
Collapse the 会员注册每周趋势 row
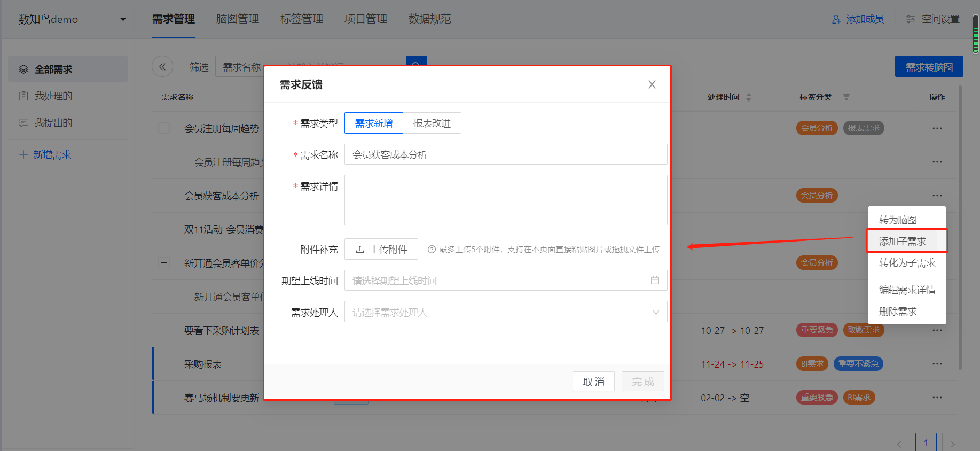pyautogui.click(x=164, y=128)
